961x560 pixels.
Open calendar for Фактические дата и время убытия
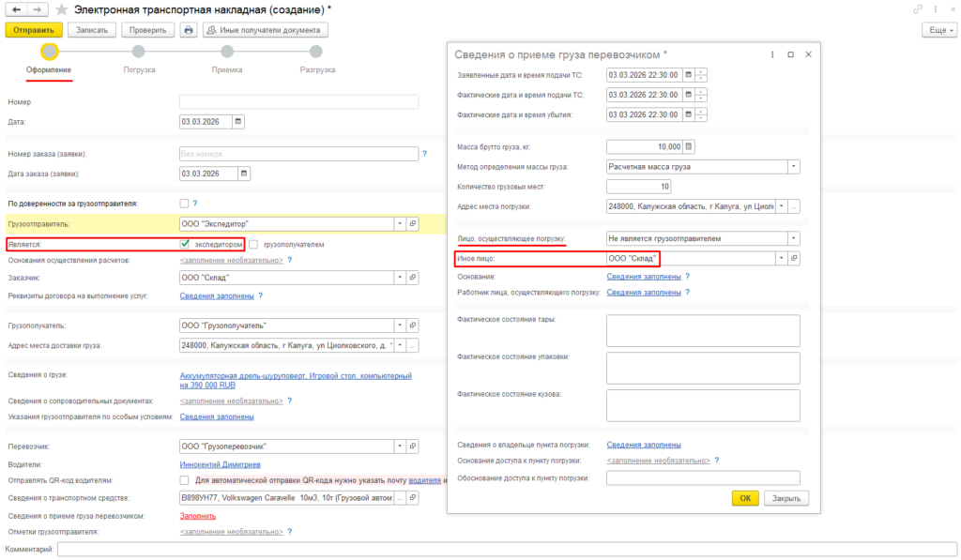[x=689, y=114]
